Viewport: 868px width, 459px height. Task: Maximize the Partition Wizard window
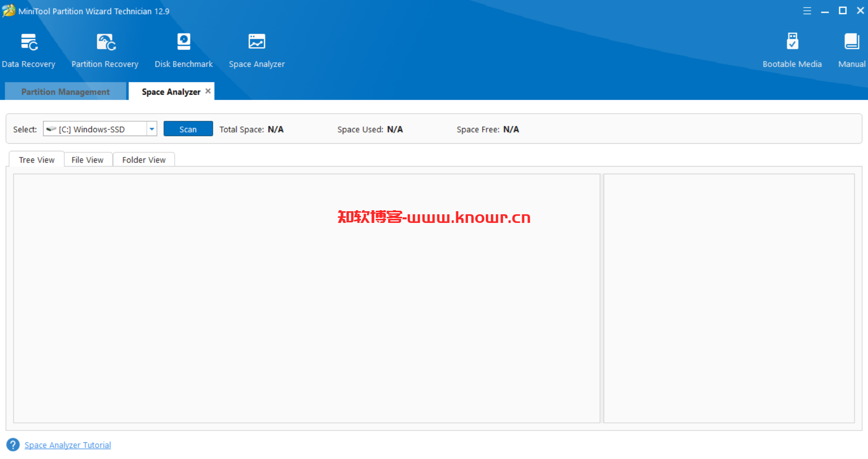(x=843, y=11)
